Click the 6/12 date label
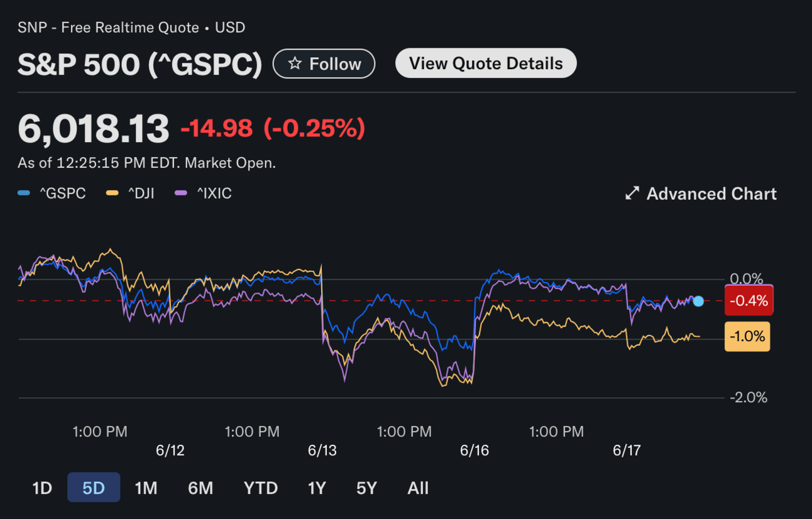 point(170,451)
